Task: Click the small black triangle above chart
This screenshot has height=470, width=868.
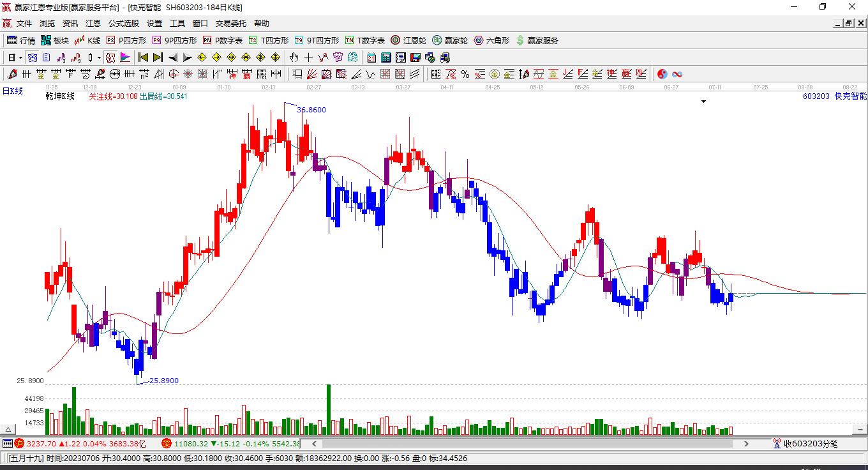Action: coord(704,102)
